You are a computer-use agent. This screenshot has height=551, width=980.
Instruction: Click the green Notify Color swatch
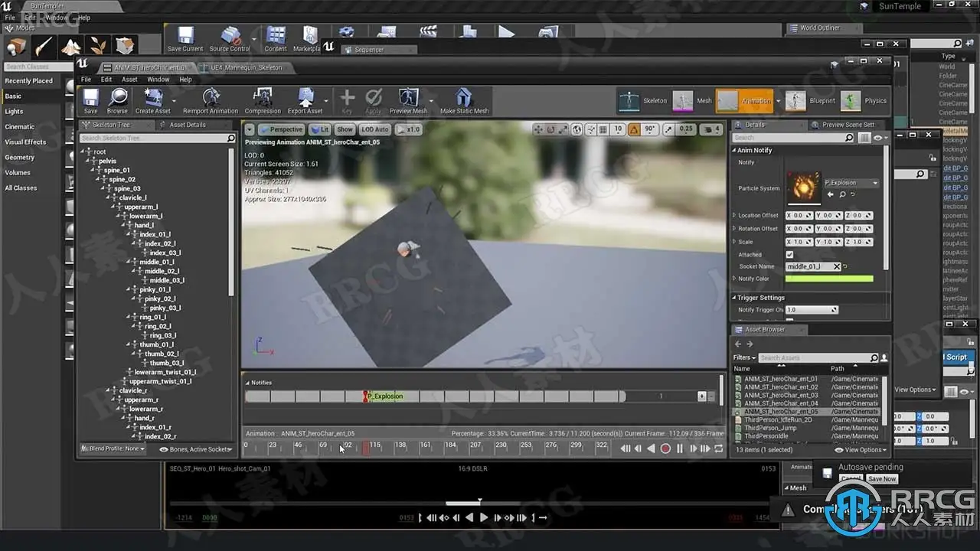click(828, 279)
